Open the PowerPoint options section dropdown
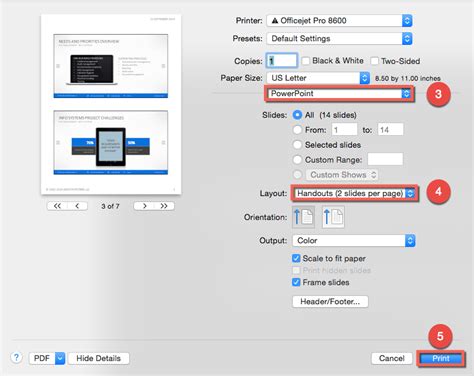Screen dimensions: 474x376 (340, 94)
